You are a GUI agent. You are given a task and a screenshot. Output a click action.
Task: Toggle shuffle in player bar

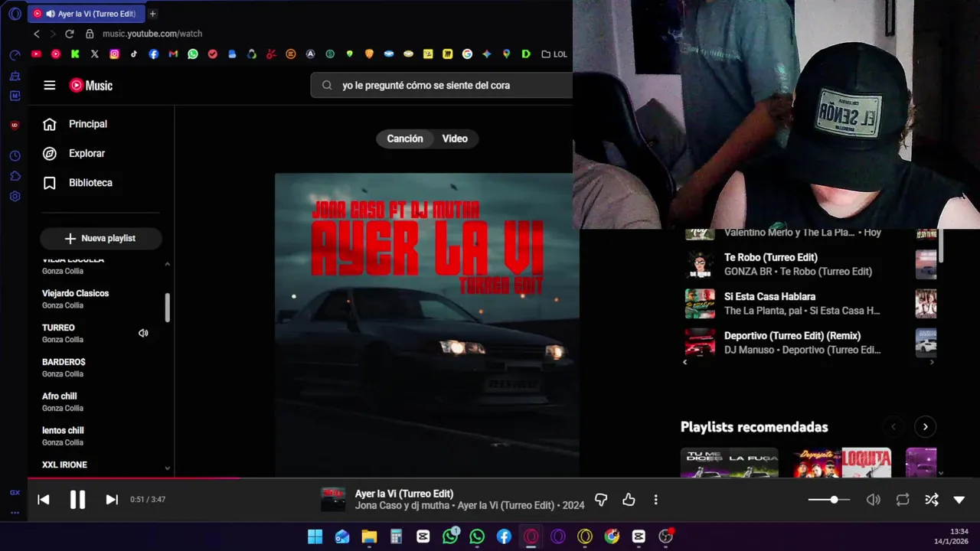point(931,500)
